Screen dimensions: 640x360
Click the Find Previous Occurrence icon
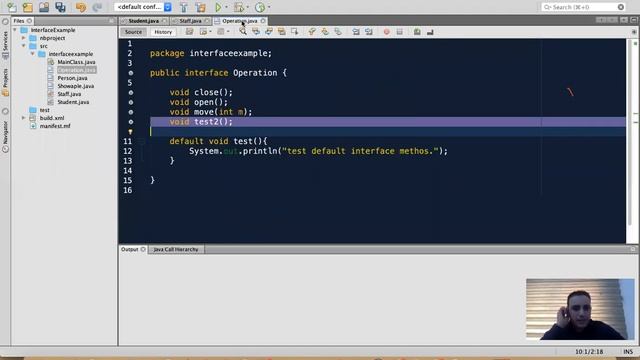click(x=256, y=31)
